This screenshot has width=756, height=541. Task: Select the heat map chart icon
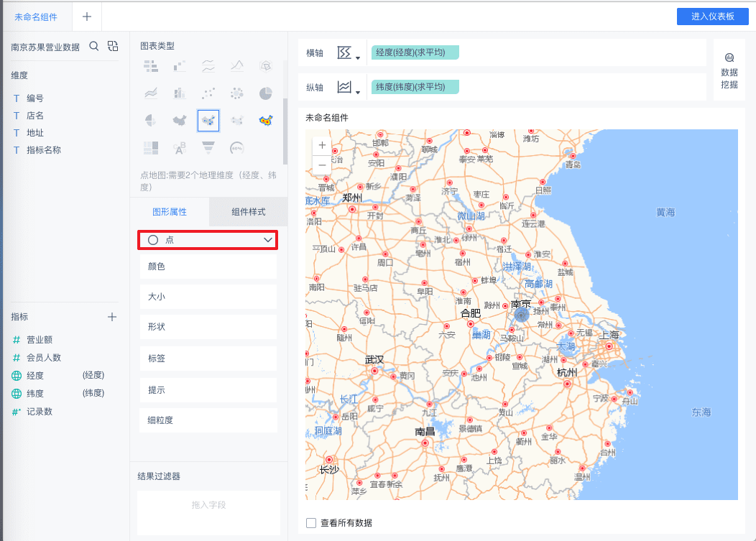266,120
